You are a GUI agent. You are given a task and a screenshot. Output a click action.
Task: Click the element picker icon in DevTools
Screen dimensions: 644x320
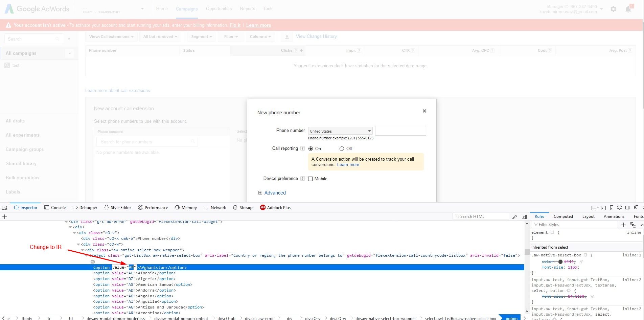tap(4, 208)
